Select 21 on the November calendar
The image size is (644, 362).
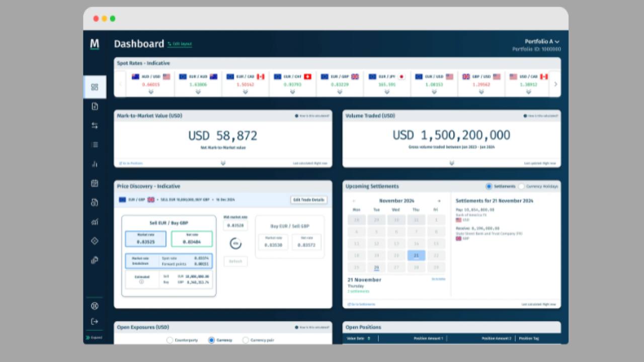416,255
